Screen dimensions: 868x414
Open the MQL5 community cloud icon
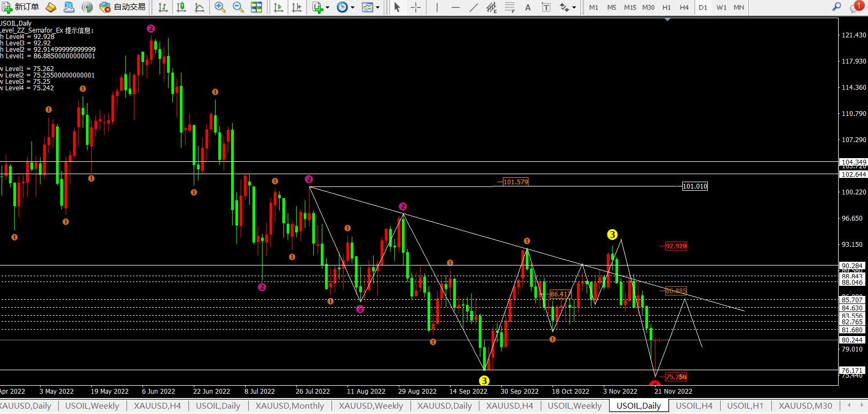69,7
